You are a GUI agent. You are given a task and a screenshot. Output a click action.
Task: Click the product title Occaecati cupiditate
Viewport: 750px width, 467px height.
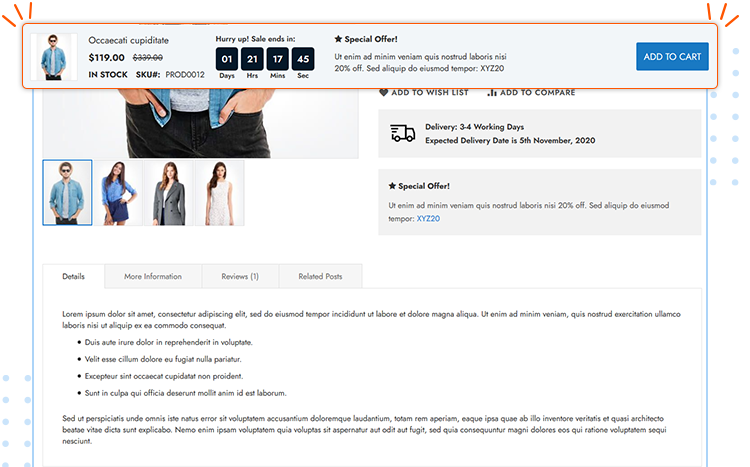tap(128, 40)
